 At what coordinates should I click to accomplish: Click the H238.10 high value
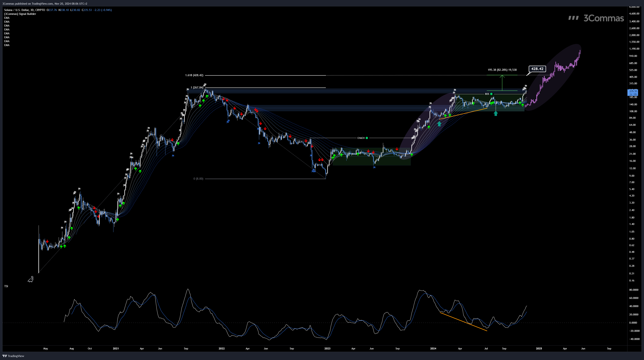coord(63,10)
